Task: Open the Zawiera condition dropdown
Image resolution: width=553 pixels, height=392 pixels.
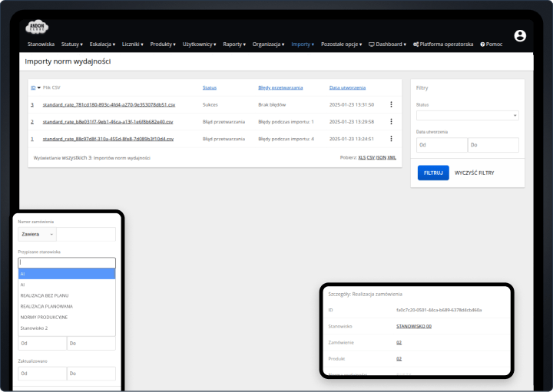Action: (38, 235)
